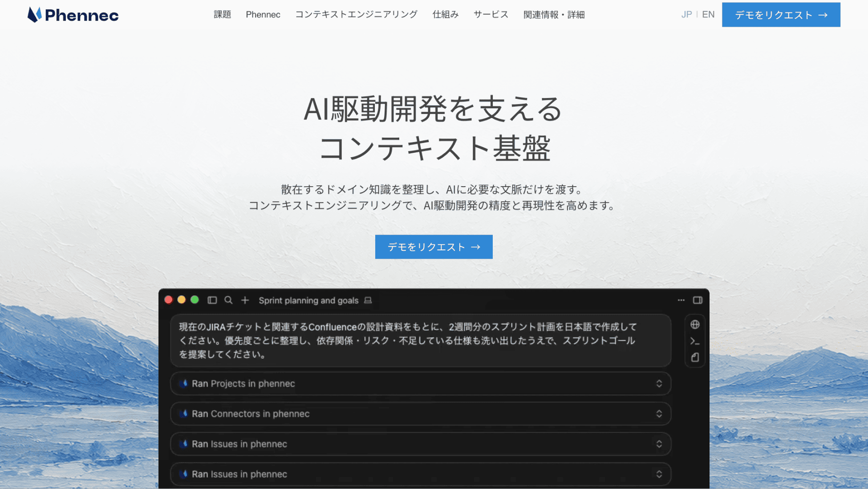Expand the first Ran Issues in phennec row
868x489 pixels.
point(421,444)
